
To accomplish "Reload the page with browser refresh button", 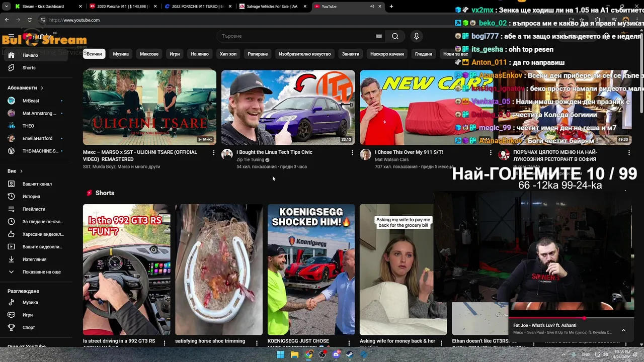I will 30,20.
